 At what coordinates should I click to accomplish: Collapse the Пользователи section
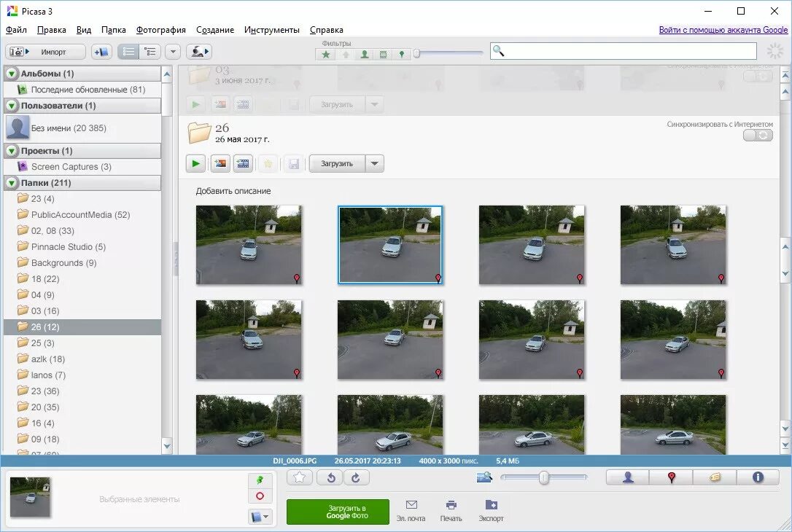pyautogui.click(x=12, y=106)
